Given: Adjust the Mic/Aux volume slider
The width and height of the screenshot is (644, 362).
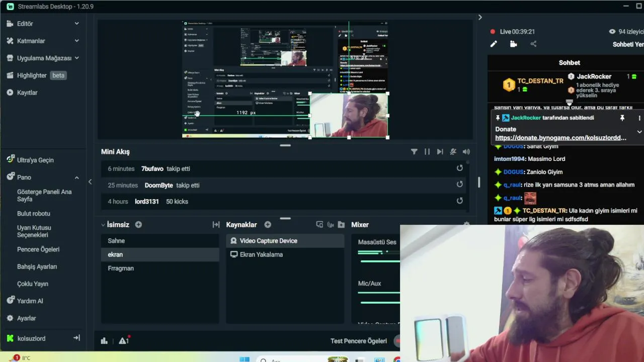Looking at the screenshot, I should click(x=380, y=302).
